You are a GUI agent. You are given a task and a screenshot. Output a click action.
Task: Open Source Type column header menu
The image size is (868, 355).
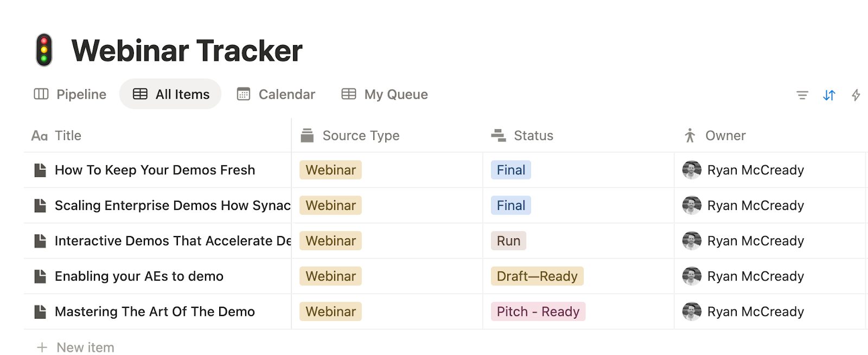[x=361, y=136]
